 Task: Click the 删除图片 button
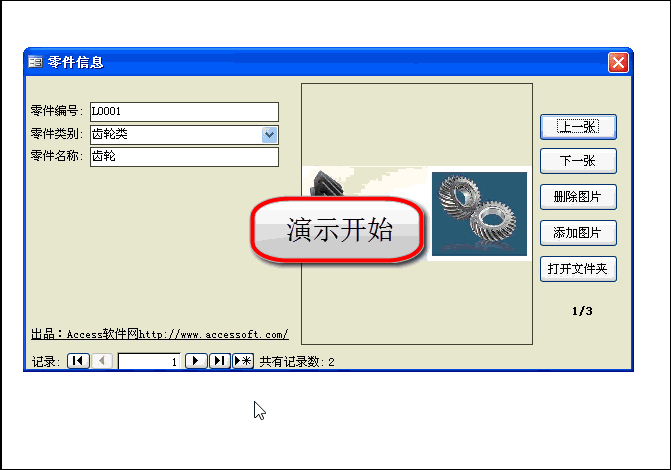[x=578, y=197]
